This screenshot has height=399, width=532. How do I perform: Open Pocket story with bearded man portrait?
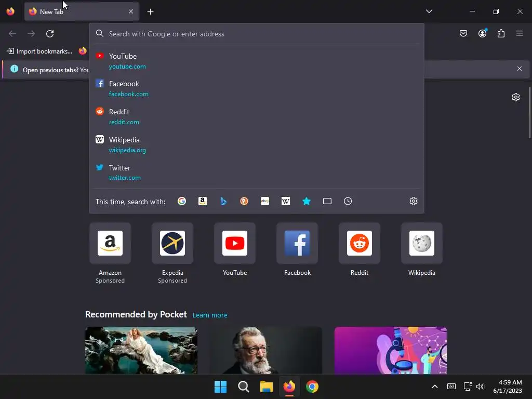pyautogui.click(x=265, y=350)
